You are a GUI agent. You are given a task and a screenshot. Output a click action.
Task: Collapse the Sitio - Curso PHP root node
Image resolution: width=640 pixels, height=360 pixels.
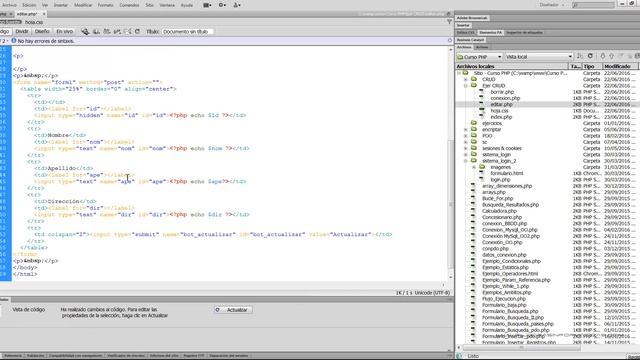[459, 73]
